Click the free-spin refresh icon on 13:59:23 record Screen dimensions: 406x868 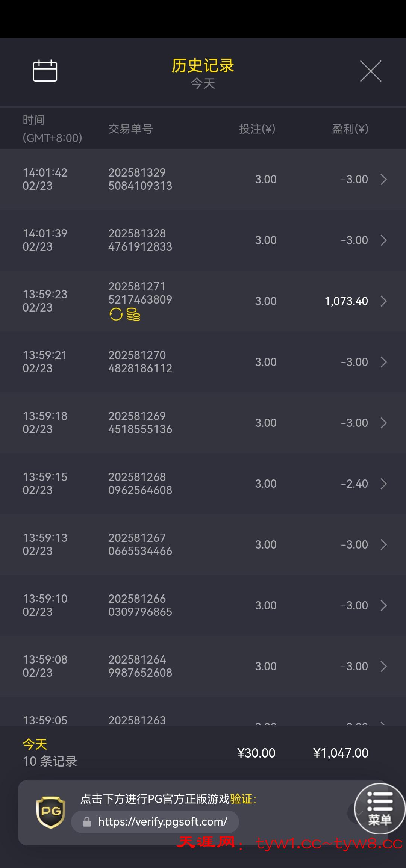coord(116,314)
